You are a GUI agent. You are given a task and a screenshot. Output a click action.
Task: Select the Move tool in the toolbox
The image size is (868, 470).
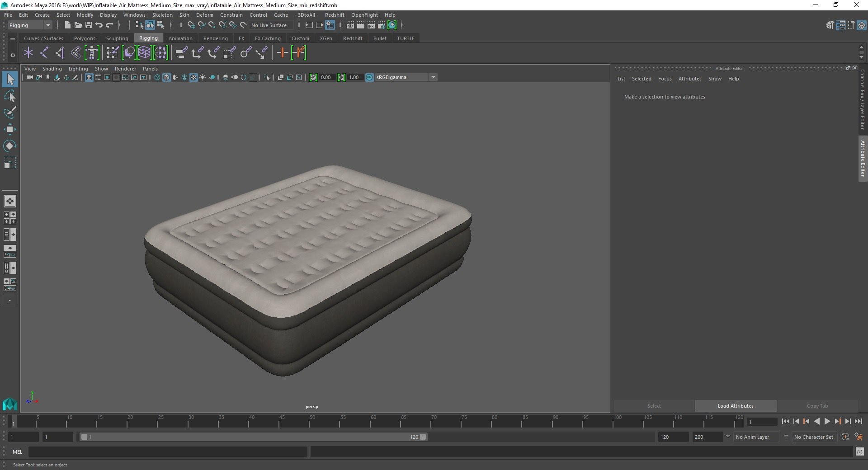[x=9, y=129]
